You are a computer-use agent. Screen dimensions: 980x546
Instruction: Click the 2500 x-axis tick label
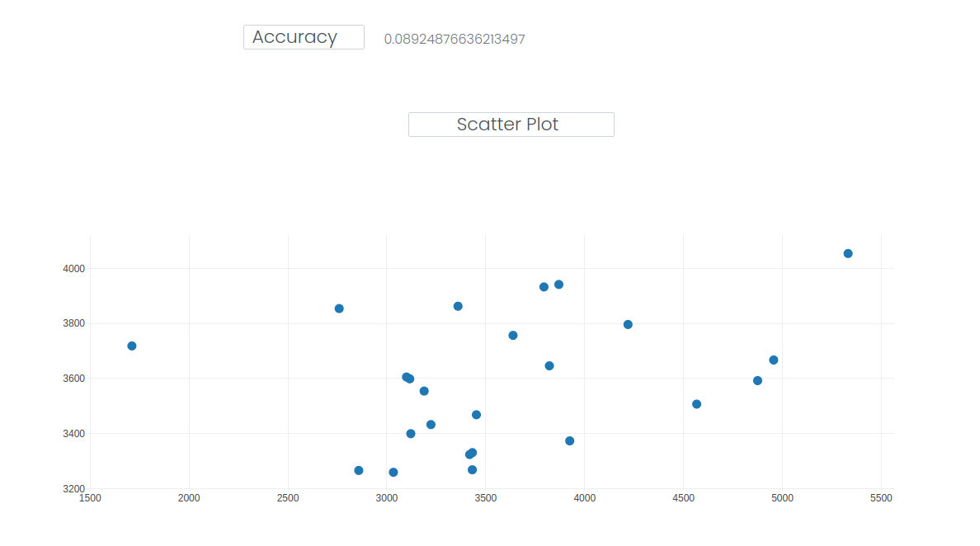click(288, 498)
